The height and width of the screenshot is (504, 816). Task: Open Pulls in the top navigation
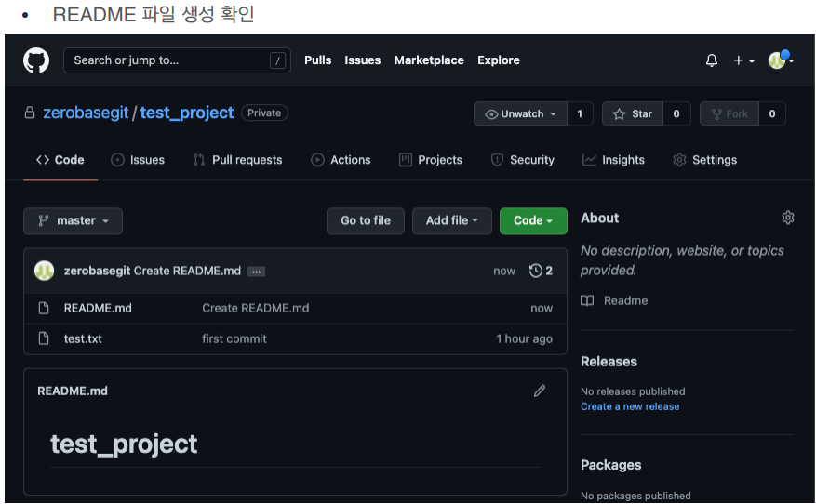(x=317, y=60)
